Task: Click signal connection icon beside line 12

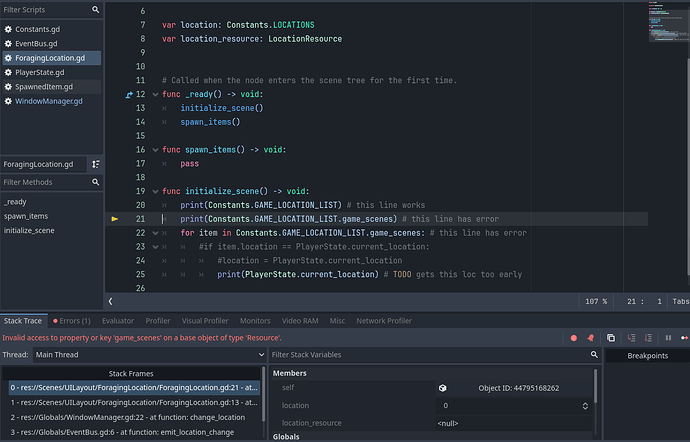Action: (129, 94)
